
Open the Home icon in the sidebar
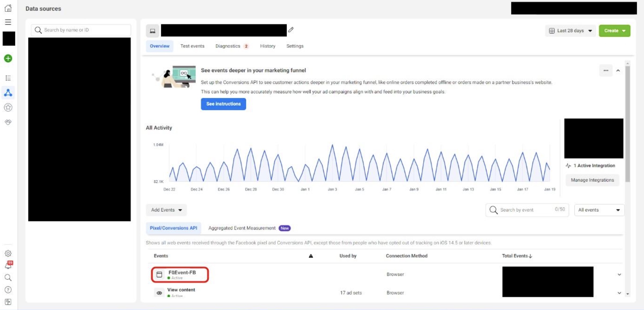coord(8,8)
